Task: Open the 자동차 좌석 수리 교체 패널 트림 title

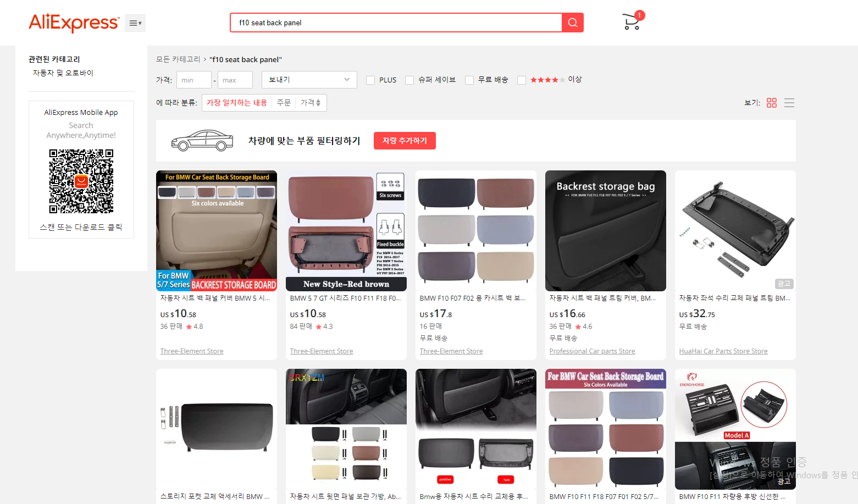Action: 735,298
